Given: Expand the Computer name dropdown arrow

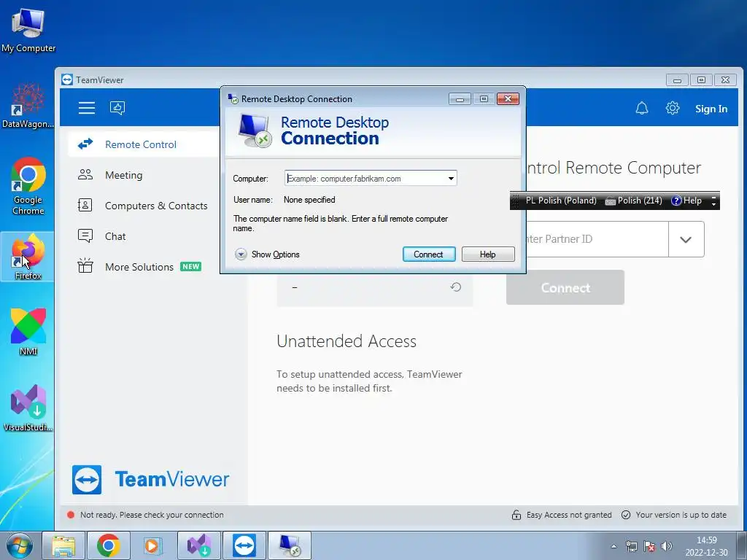Looking at the screenshot, I should point(451,179).
